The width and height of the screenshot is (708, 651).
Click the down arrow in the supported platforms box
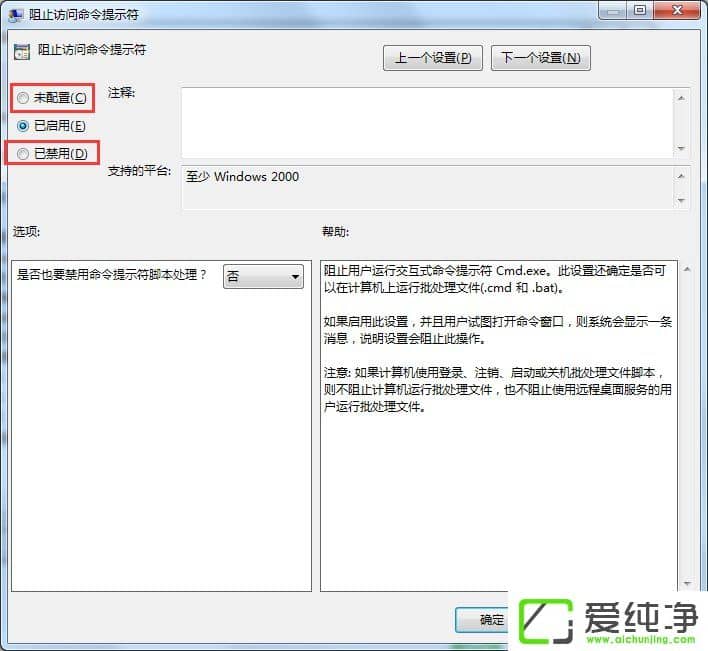tap(681, 200)
